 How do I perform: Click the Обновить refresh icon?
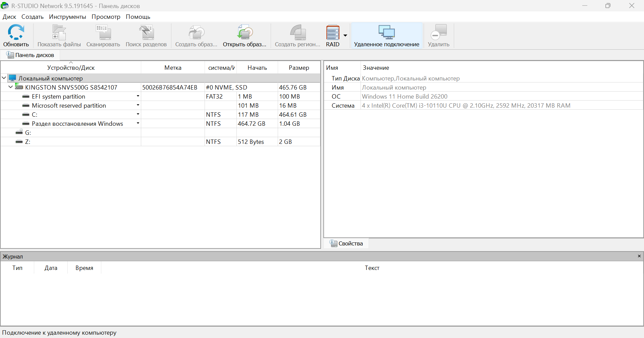click(16, 33)
